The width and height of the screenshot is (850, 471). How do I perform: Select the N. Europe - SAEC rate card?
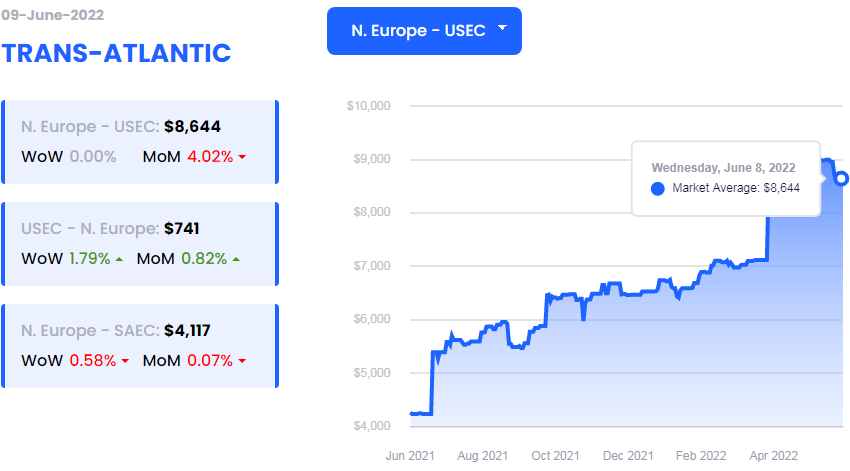tap(140, 345)
